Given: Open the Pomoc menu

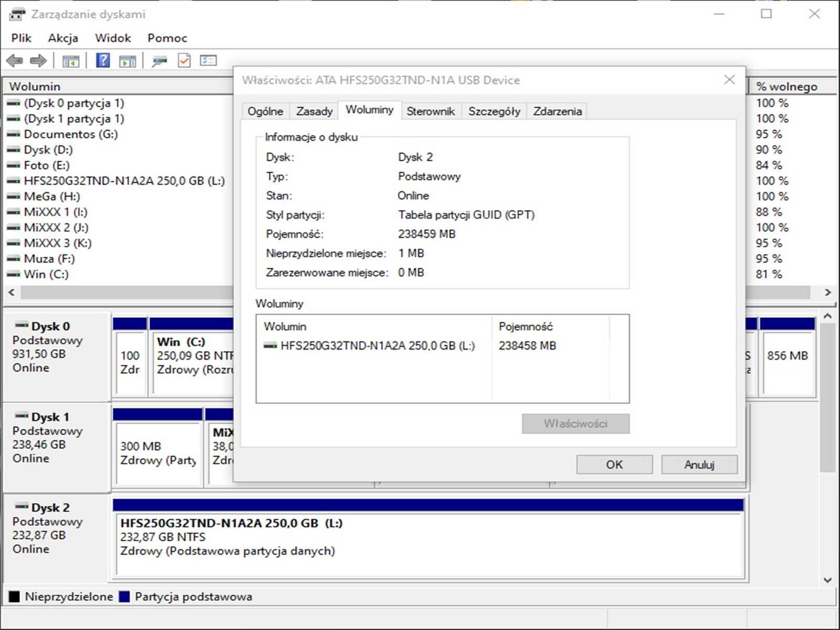Looking at the screenshot, I should 167,38.
